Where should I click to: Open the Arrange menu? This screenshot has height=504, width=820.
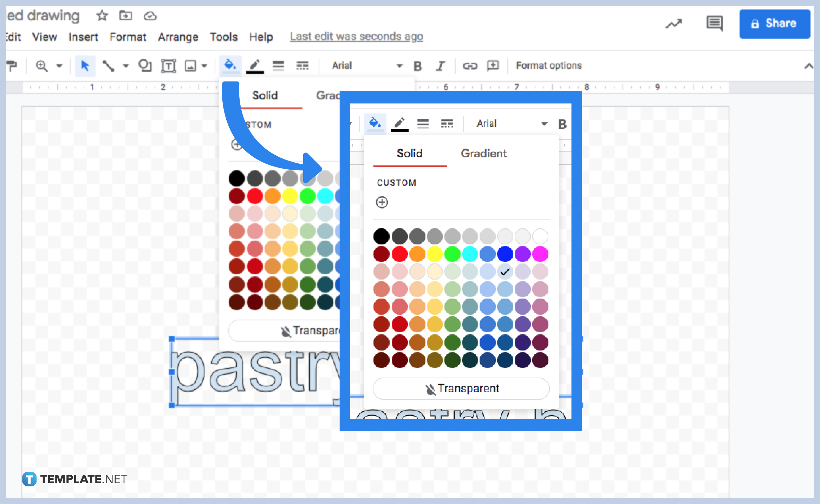[178, 37]
